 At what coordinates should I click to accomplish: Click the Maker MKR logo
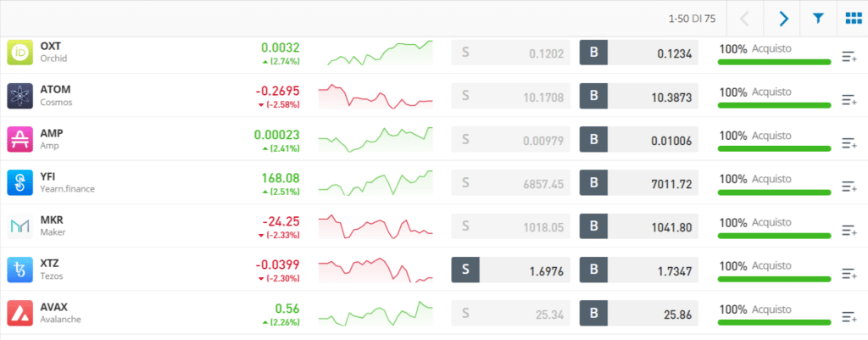20,226
